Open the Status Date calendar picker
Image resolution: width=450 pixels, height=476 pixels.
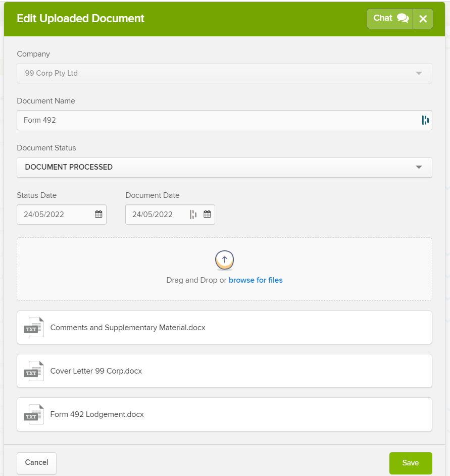pyautogui.click(x=98, y=214)
